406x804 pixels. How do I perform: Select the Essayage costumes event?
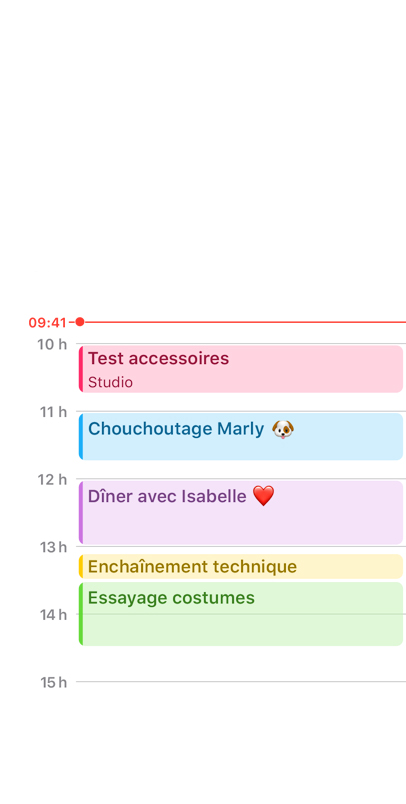tap(241, 614)
